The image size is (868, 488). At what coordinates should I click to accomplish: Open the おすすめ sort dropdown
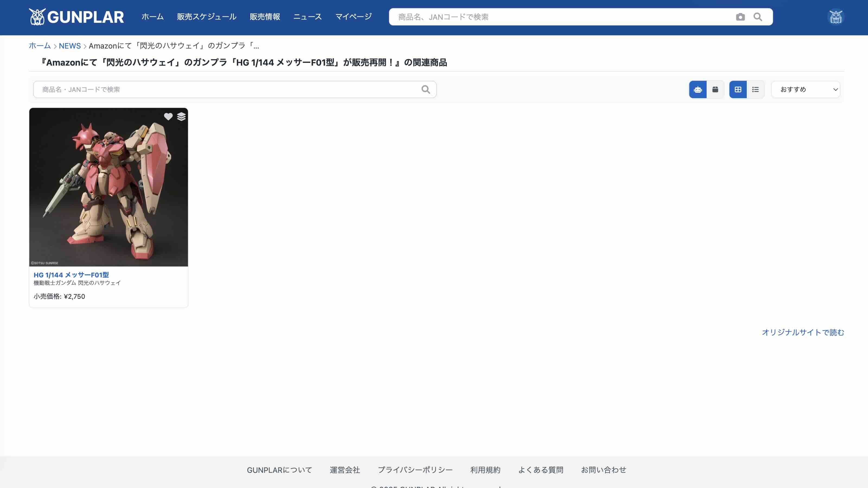(806, 89)
